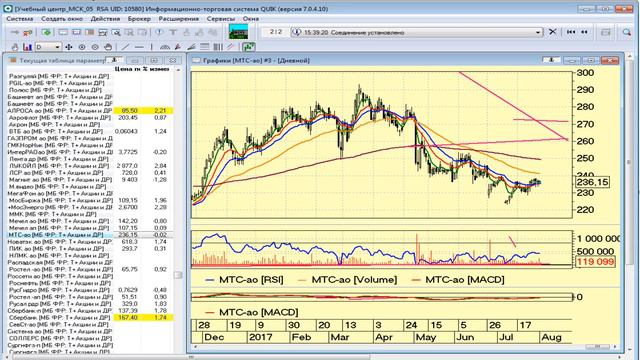Select the diagonal trend line tool

[125, 47]
